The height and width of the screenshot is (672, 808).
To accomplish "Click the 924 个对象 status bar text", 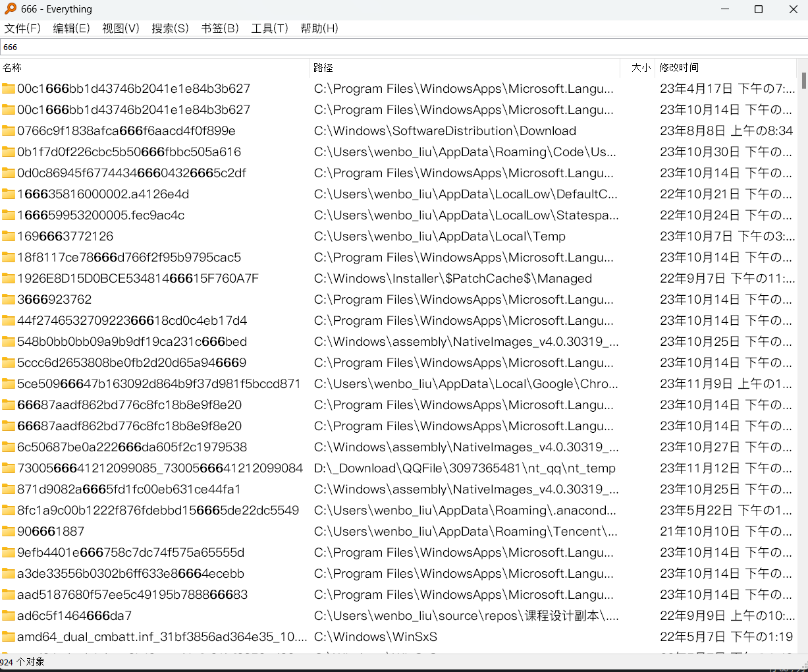I will coord(22,661).
